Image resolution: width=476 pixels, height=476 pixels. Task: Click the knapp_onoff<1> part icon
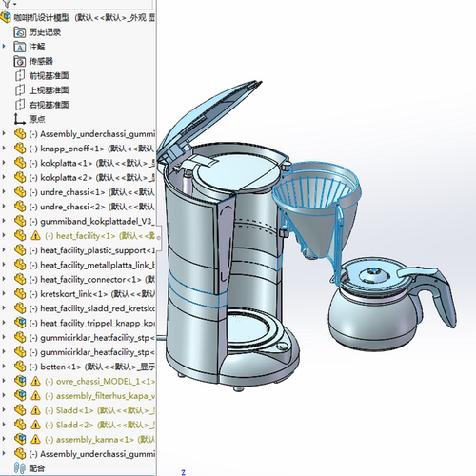tap(20, 149)
